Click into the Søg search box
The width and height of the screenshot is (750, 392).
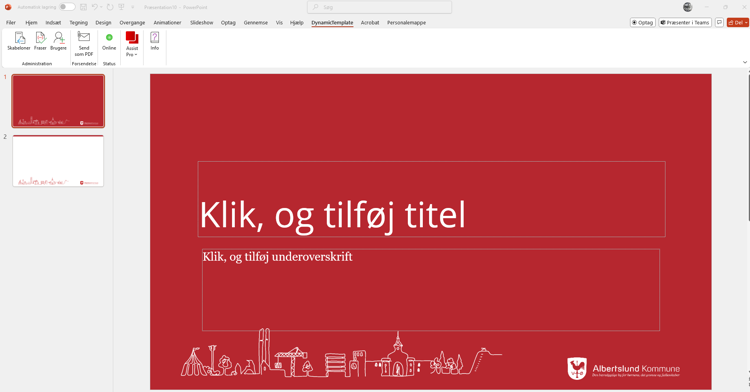(379, 7)
